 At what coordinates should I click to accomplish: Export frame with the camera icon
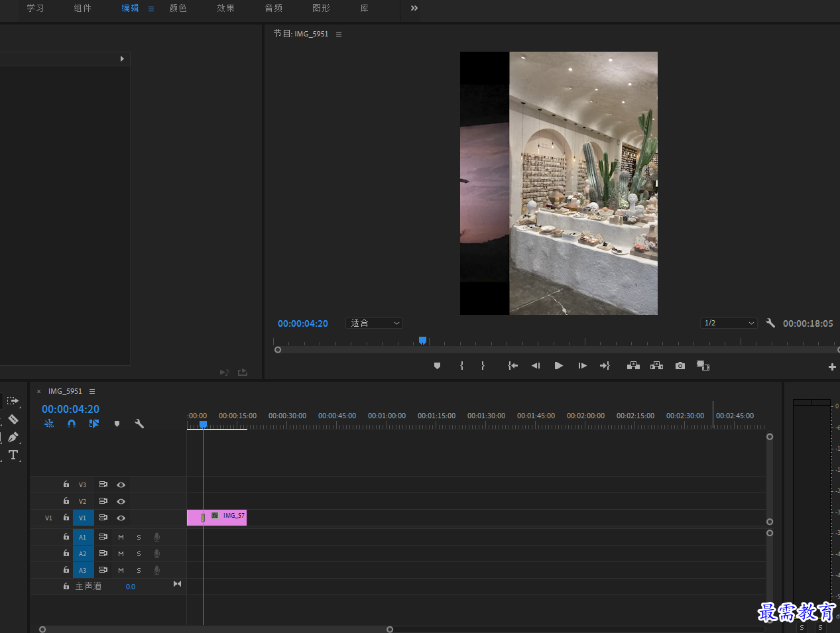680,366
